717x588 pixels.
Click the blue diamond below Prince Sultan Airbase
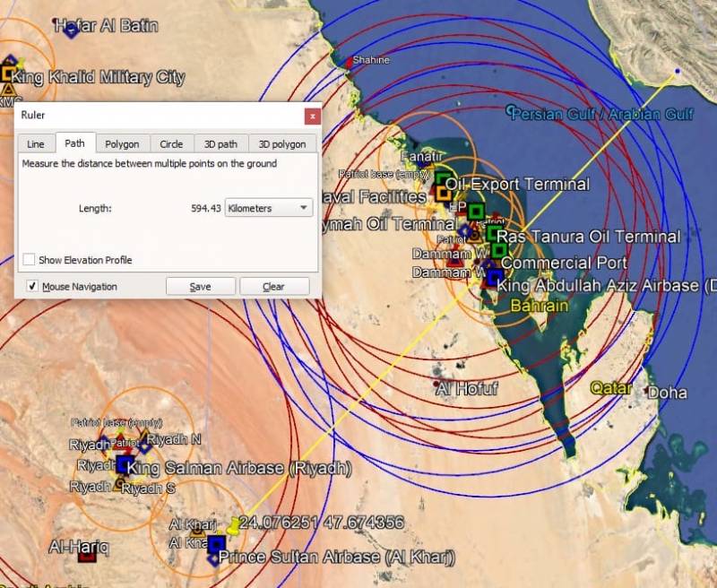pos(213,559)
